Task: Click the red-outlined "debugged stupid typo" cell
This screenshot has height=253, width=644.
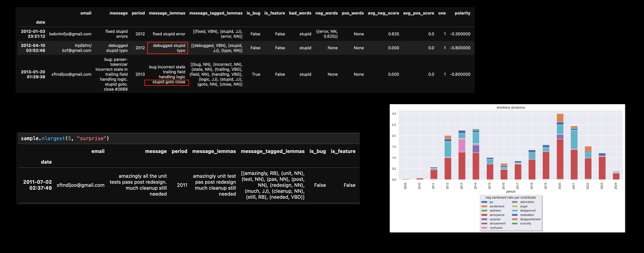Action: pos(168,48)
